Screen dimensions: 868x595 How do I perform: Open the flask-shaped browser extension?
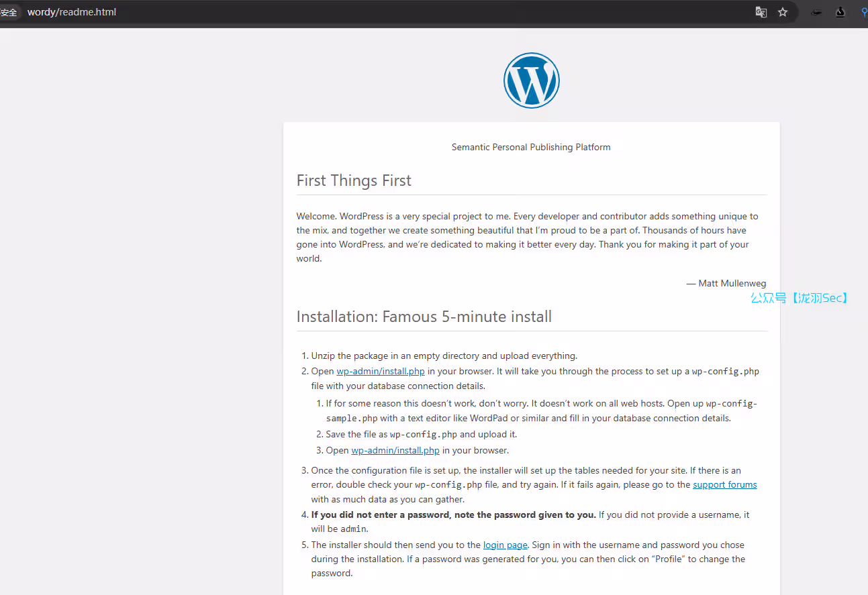coord(840,12)
